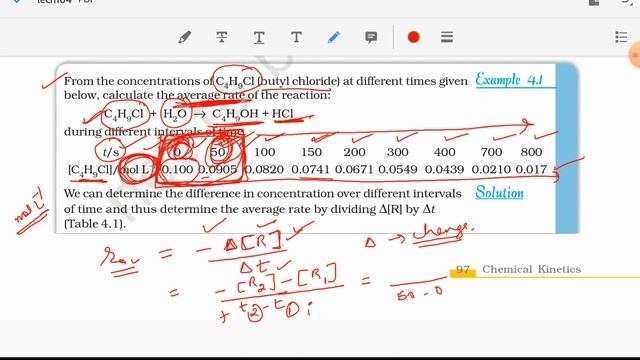Choose the strikethrough text tool
This screenshot has width=640, height=360.
222,38
